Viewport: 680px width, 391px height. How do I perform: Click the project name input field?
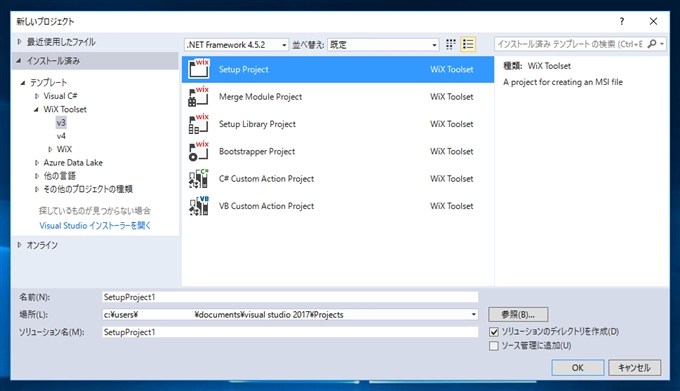click(x=290, y=297)
